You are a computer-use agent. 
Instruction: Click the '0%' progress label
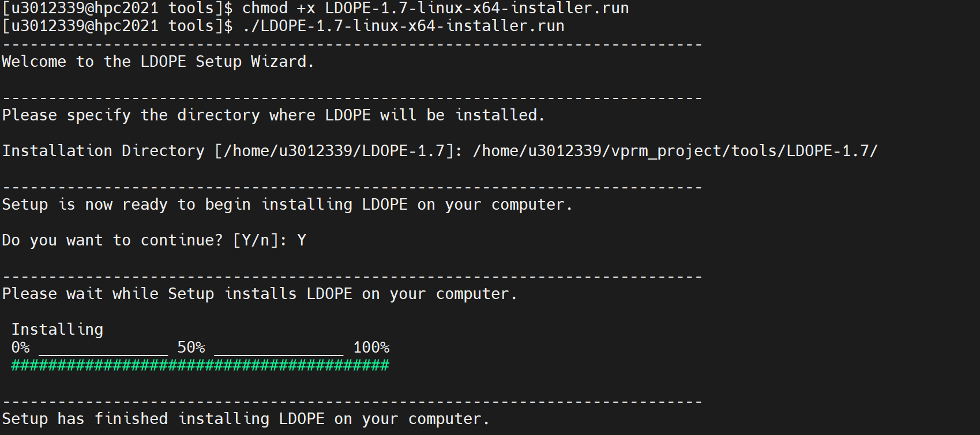point(20,347)
